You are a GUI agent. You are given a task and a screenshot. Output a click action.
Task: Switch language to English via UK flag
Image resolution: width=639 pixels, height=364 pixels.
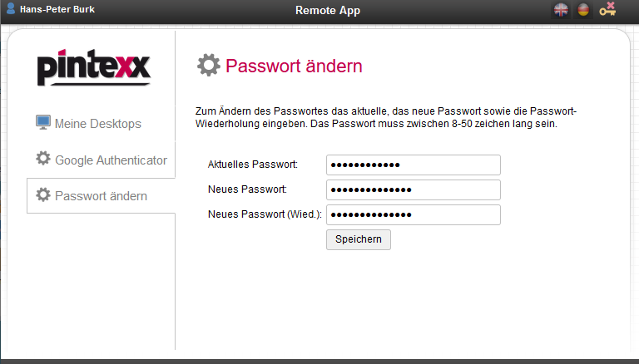tap(562, 10)
